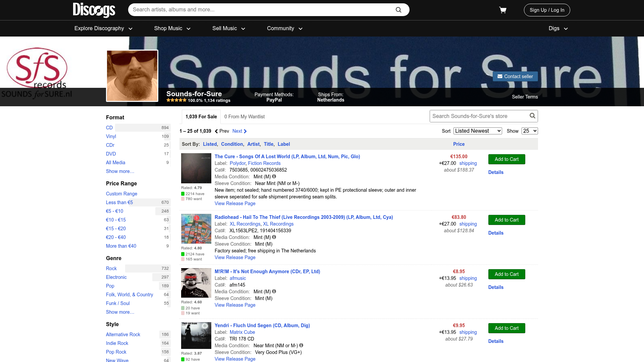Open the shopping cart icon

tap(503, 10)
